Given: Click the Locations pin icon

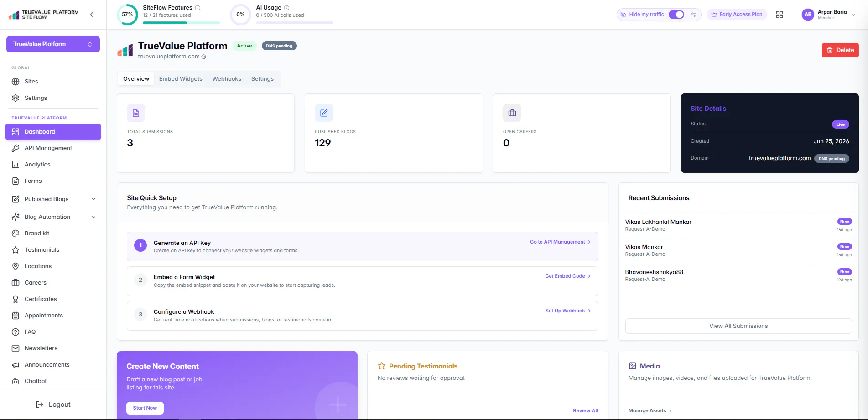Looking at the screenshot, I should point(16,266).
